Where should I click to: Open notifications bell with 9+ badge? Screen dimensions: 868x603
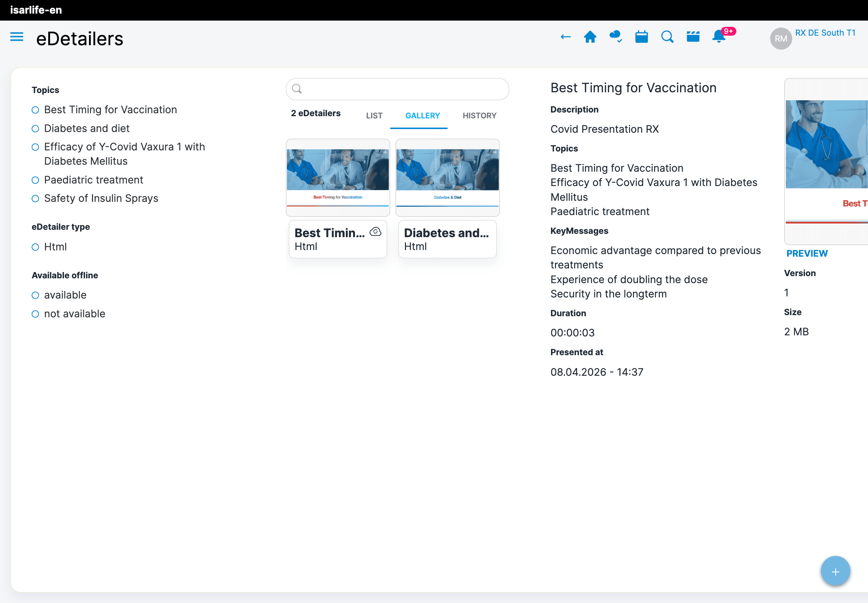pos(719,37)
